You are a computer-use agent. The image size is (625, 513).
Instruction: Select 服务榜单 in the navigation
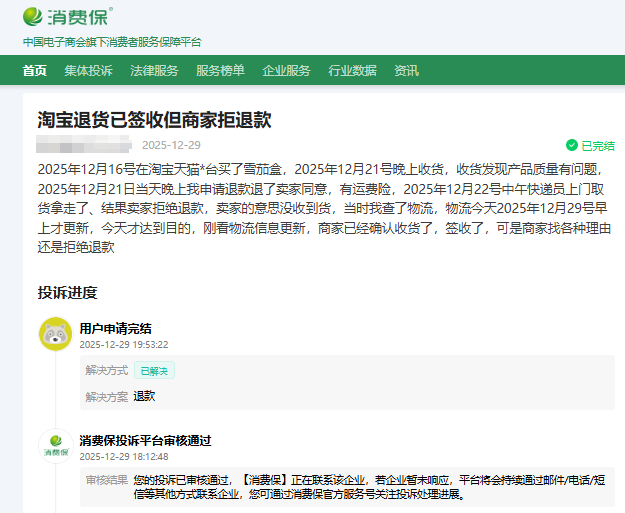[x=220, y=70]
